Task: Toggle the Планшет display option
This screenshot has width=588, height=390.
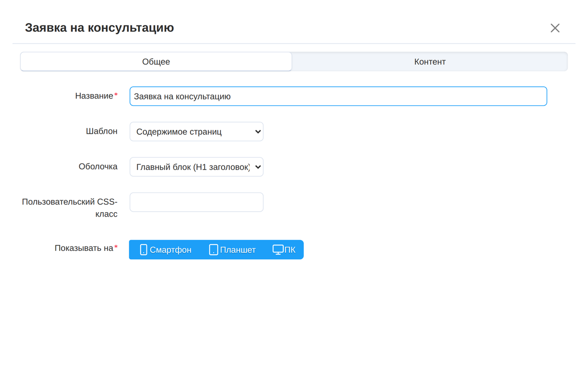Action: 232,250
